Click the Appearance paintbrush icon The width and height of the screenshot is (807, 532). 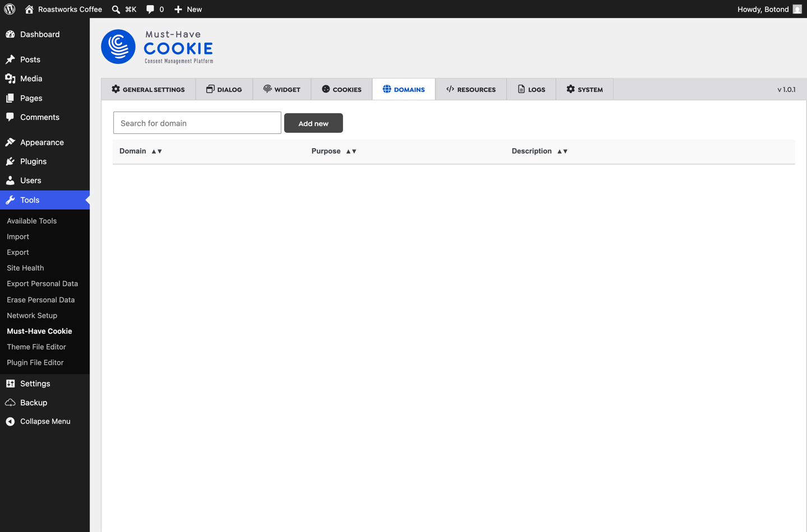(x=10, y=142)
